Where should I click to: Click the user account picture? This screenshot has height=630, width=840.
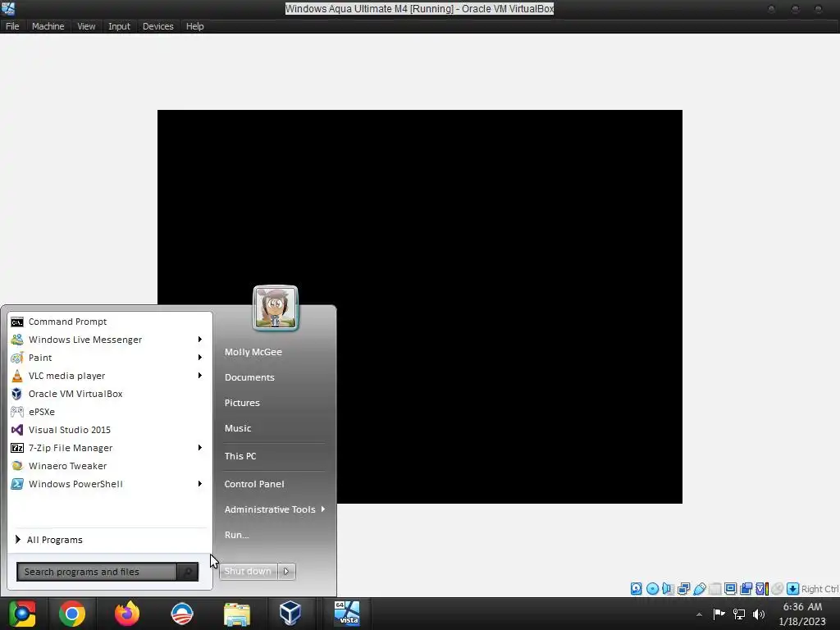pos(276,308)
